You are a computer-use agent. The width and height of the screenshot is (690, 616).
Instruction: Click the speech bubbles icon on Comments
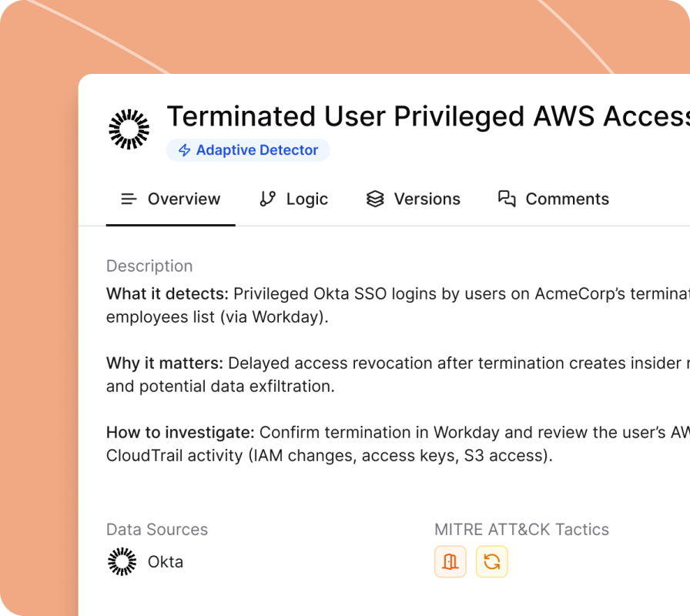tap(507, 199)
